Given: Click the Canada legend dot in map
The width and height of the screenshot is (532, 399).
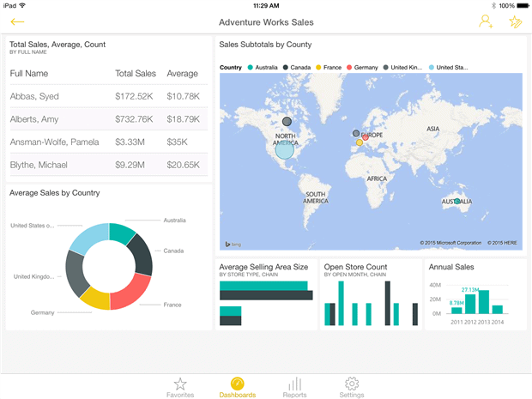Looking at the screenshot, I should 285,67.
